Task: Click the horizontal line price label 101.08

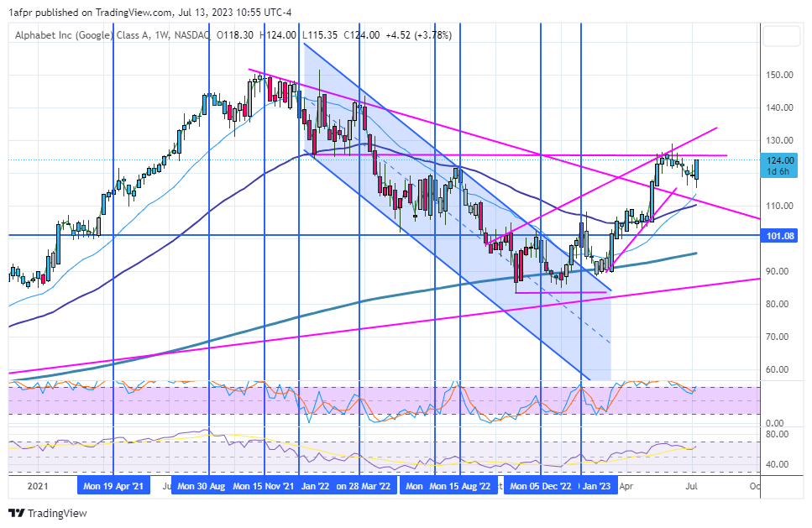Action: [780, 236]
